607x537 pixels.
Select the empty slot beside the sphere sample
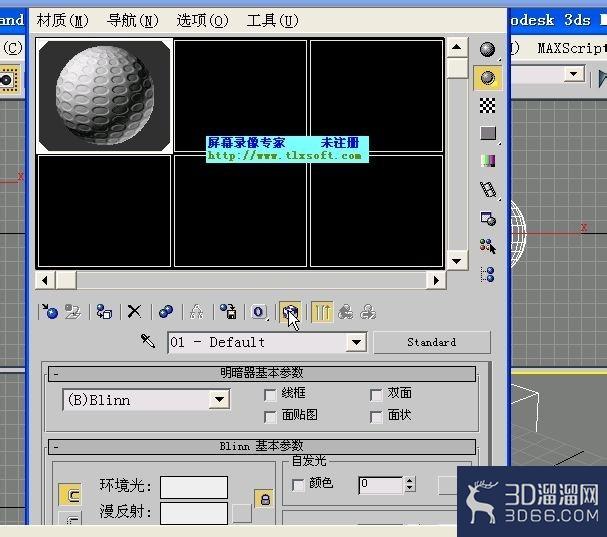[x=240, y=96]
